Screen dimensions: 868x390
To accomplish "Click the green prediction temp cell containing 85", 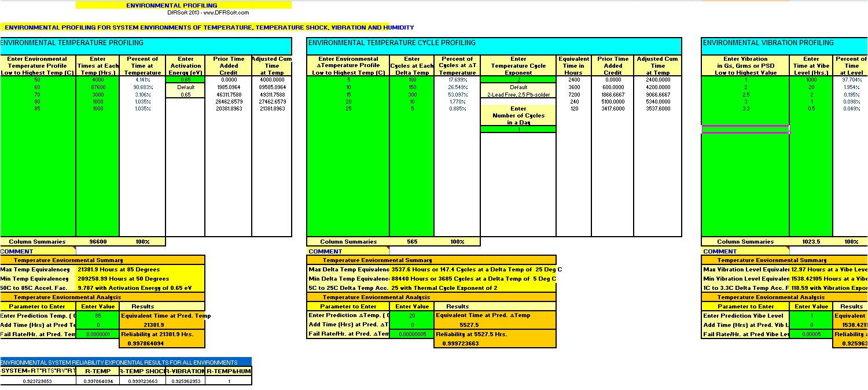I will click(x=98, y=315).
